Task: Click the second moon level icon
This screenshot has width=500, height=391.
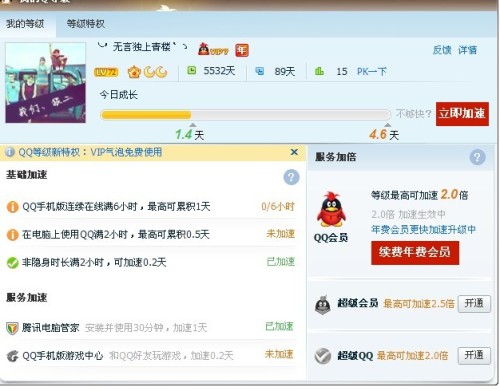Action: (162, 72)
